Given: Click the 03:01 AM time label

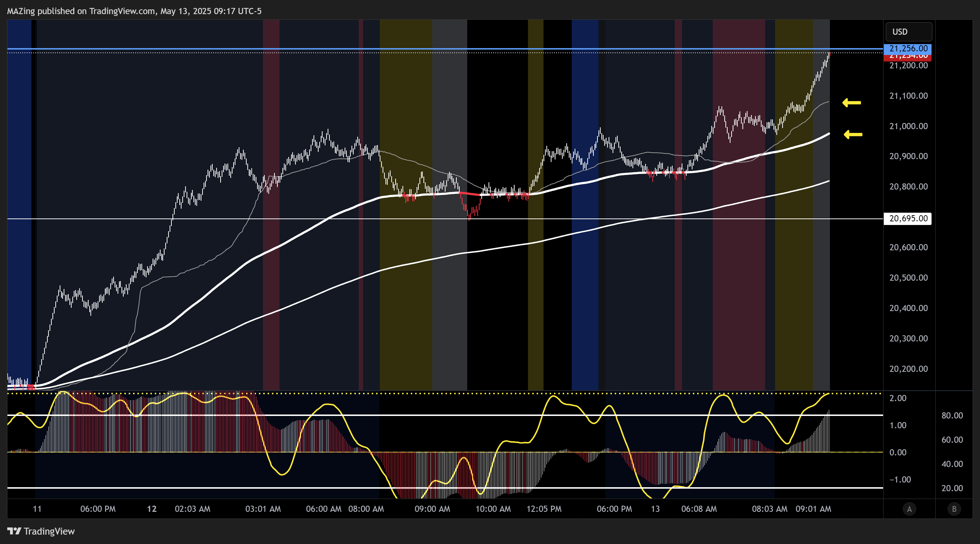Looking at the screenshot, I should pos(263,509).
